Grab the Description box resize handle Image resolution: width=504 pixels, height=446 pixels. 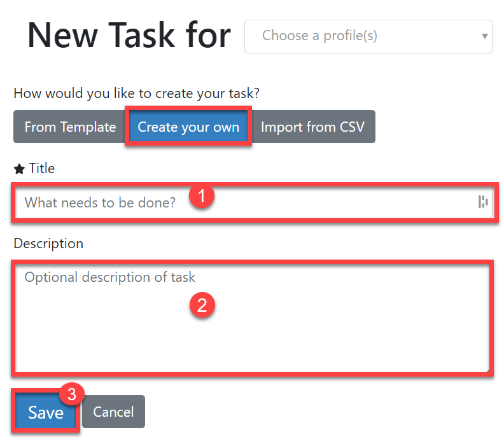click(486, 370)
